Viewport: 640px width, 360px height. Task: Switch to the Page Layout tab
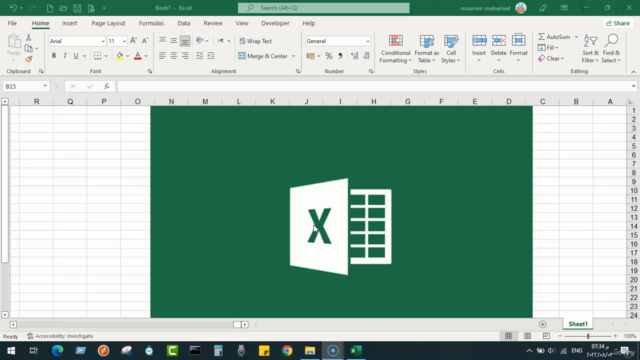pos(108,23)
